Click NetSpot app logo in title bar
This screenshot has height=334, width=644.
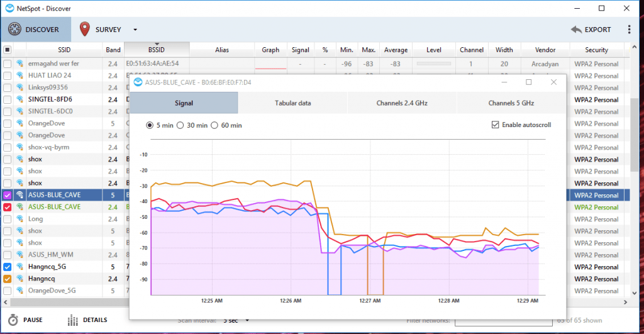(x=9, y=8)
